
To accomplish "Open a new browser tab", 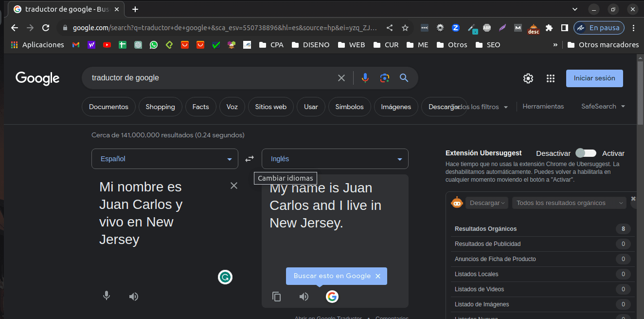I will pyautogui.click(x=135, y=9).
